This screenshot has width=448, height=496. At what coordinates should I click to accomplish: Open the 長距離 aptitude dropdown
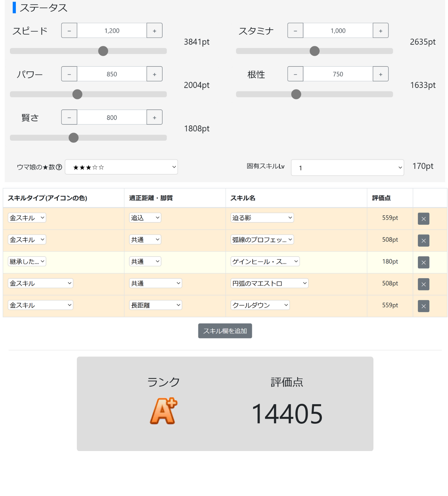(156, 305)
